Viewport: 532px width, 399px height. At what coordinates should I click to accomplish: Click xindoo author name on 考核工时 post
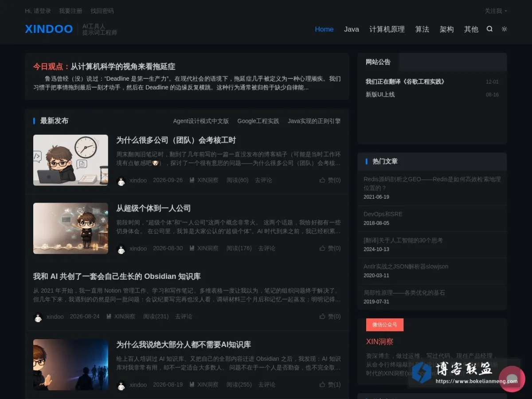138,180
